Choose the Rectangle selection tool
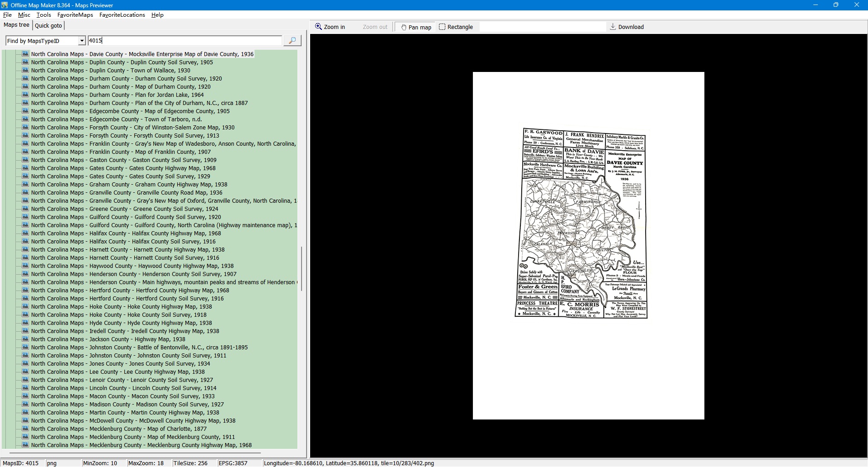This screenshot has width=868, height=467. pos(456,27)
